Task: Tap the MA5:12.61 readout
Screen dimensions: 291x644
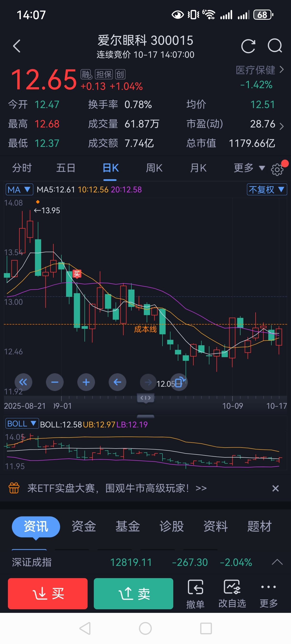Action: pos(56,190)
